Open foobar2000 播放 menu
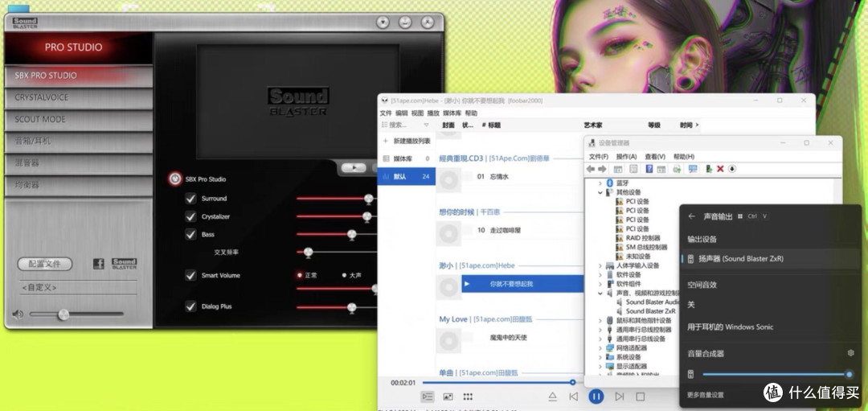The image size is (868, 411). [x=433, y=113]
